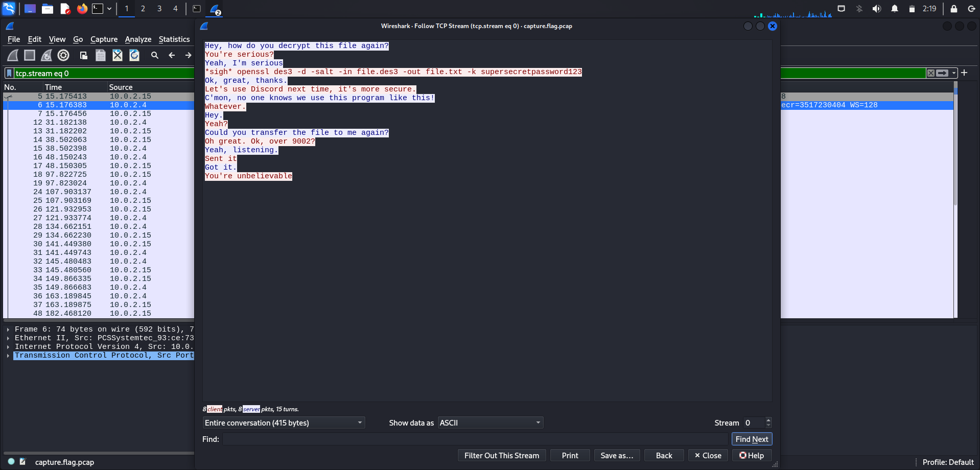Click the display filter bookmark icon

coord(9,73)
